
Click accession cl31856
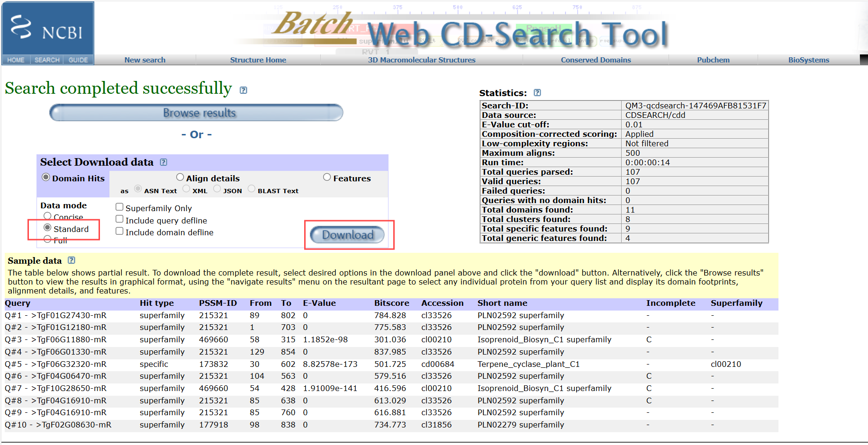pos(436,425)
